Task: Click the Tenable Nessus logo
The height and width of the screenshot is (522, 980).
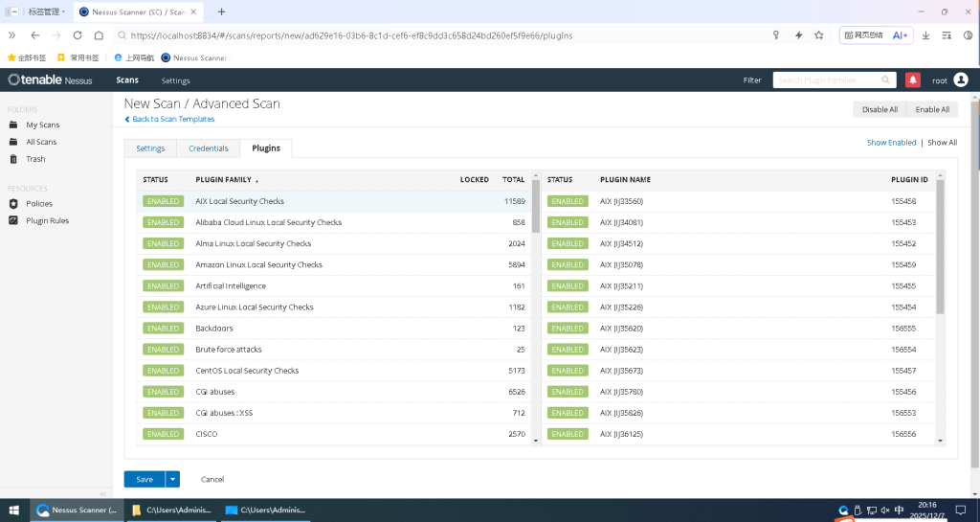Action: (50, 80)
